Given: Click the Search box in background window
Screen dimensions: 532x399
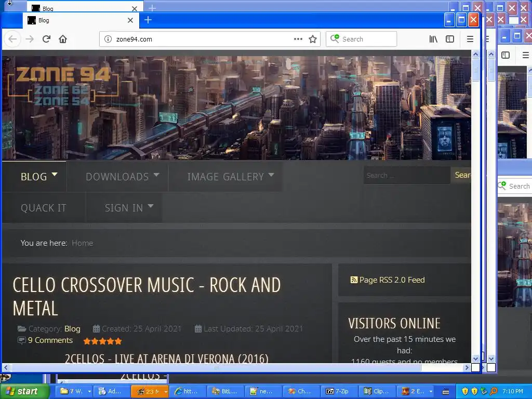Looking at the screenshot, I should [x=515, y=186].
